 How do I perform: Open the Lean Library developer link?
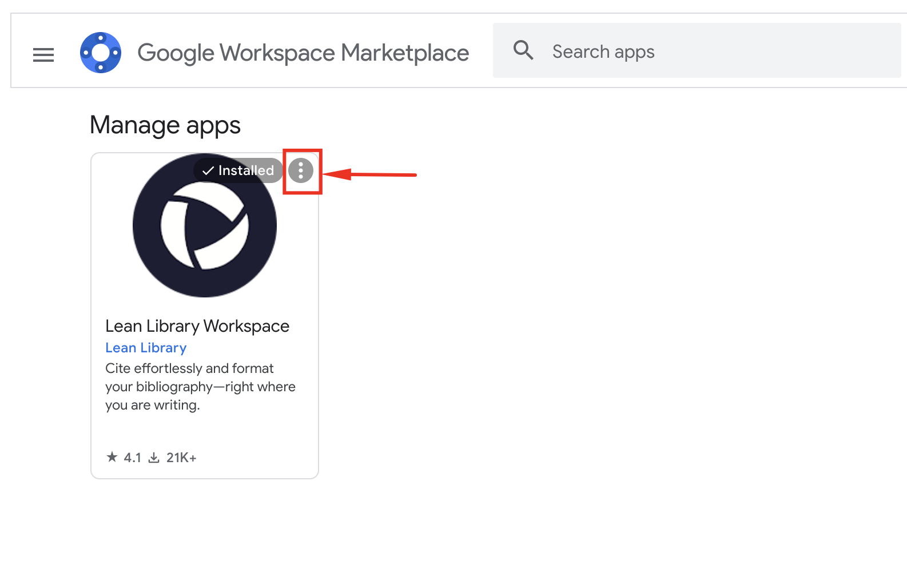(146, 348)
